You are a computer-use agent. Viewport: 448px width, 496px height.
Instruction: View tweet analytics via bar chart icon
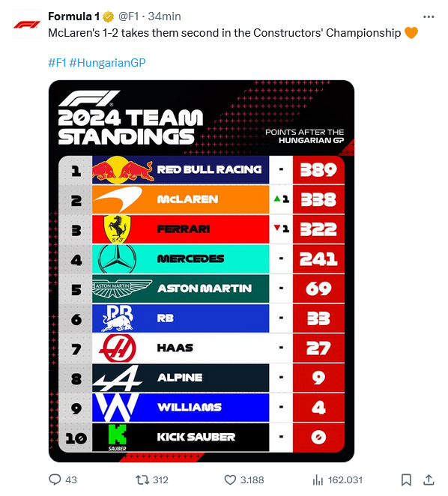click(x=318, y=480)
